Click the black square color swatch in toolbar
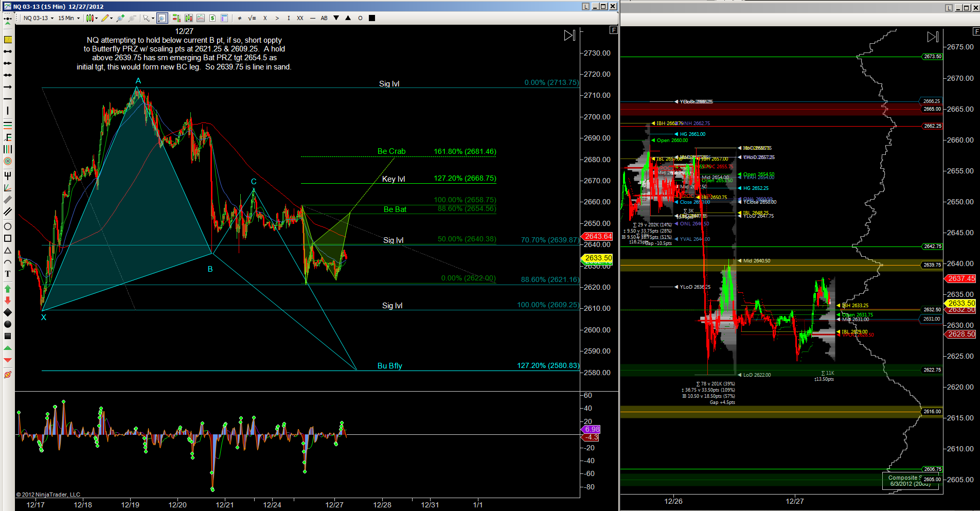The image size is (980, 511). point(372,18)
